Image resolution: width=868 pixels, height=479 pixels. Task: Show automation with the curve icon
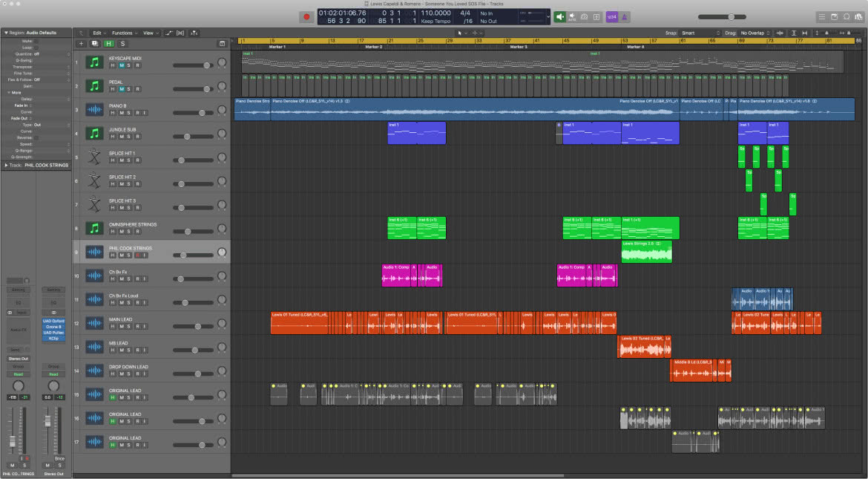pos(169,33)
